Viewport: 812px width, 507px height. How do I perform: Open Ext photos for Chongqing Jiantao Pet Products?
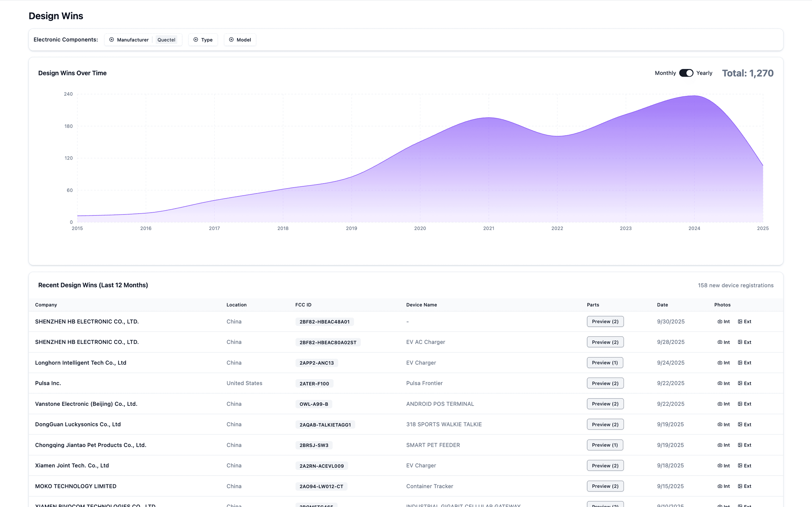click(745, 445)
